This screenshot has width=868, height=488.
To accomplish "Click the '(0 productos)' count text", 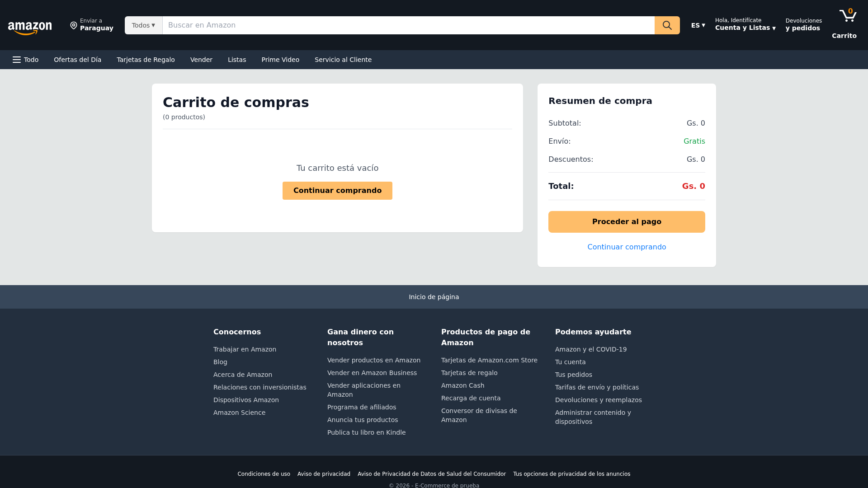I will point(184,117).
